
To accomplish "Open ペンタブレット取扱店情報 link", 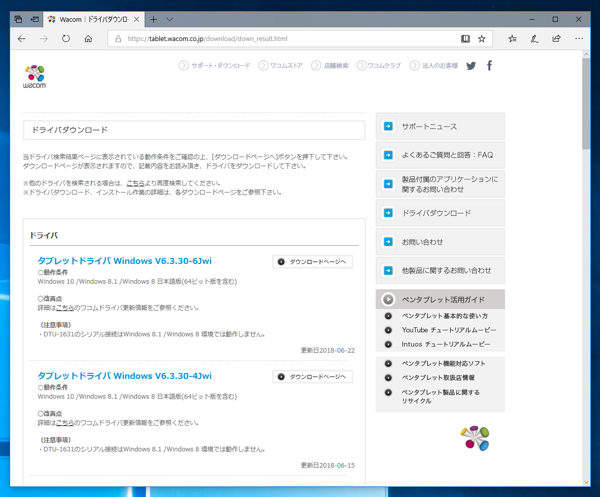I will coord(438,378).
